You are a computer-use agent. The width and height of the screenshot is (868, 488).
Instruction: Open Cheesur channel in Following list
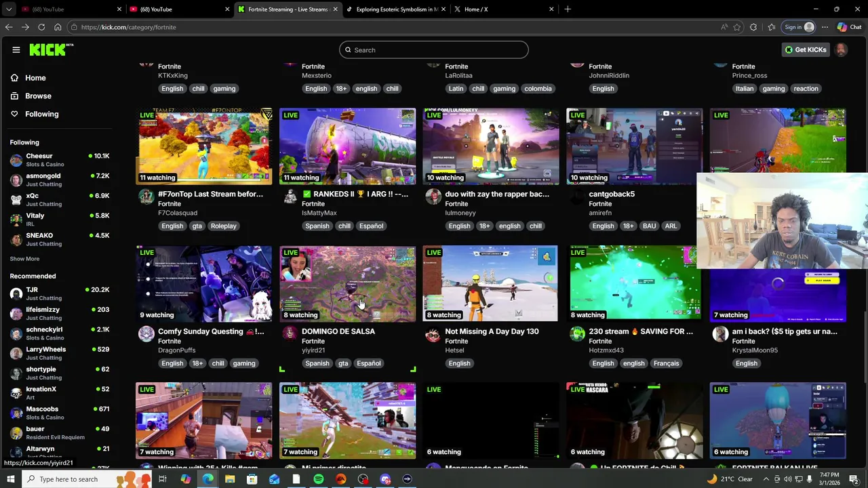(59, 160)
